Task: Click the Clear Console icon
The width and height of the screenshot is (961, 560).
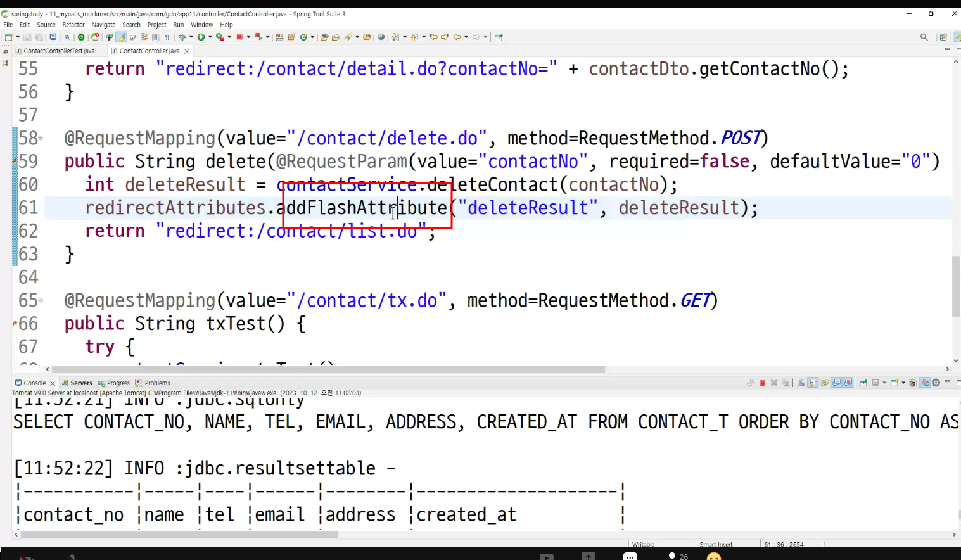Action: coord(801,383)
